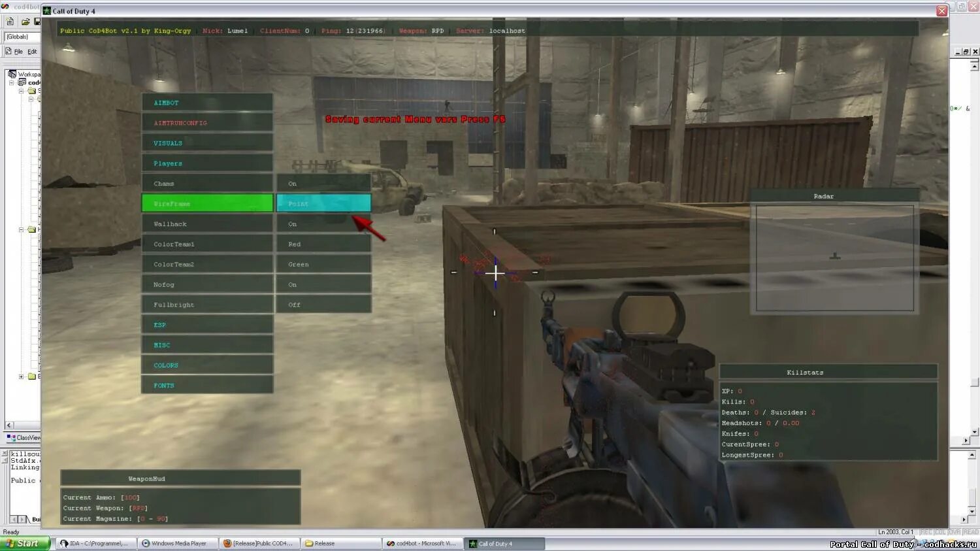980x551 pixels.
Task: Select the ColorTeam1 menu entry
Action: click(x=207, y=244)
